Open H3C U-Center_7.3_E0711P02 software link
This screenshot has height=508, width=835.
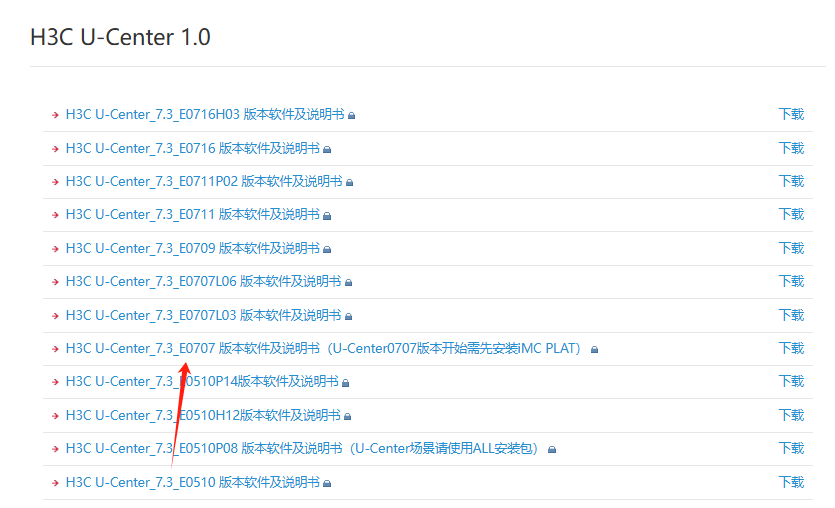[204, 181]
